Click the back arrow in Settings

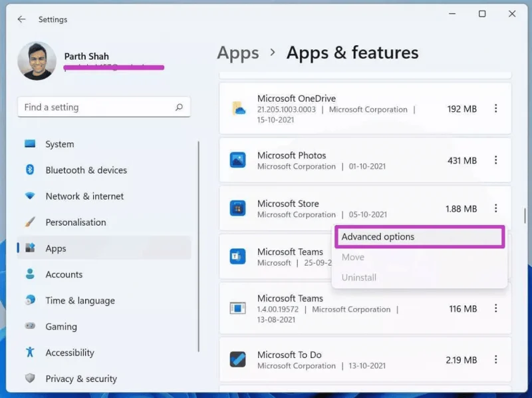(21, 19)
